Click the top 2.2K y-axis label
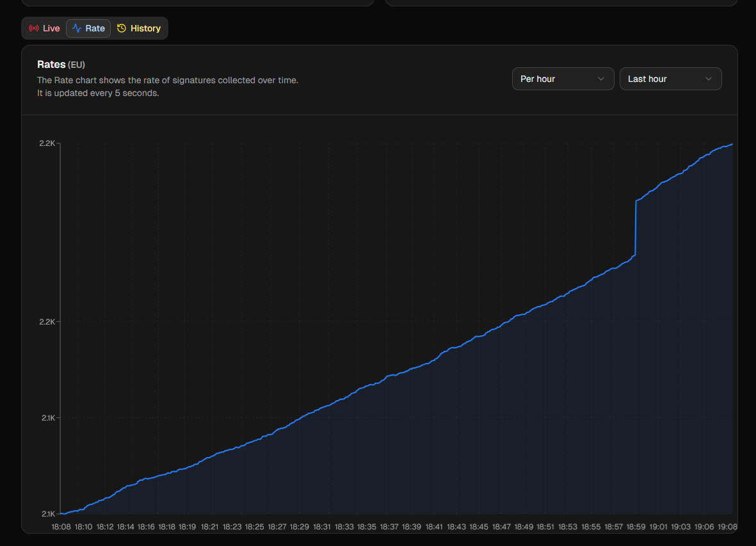The height and width of the screenshot is (546, 756). tap(47, 143)
